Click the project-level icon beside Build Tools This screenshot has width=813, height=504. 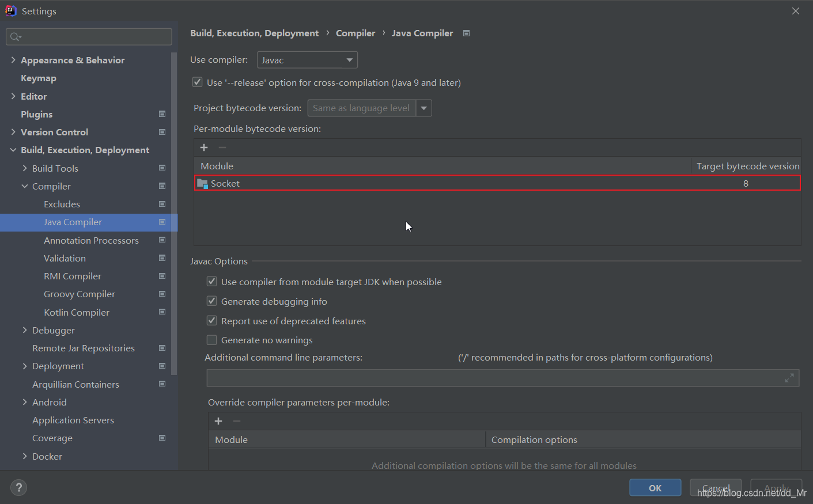[x=162, y=168]
